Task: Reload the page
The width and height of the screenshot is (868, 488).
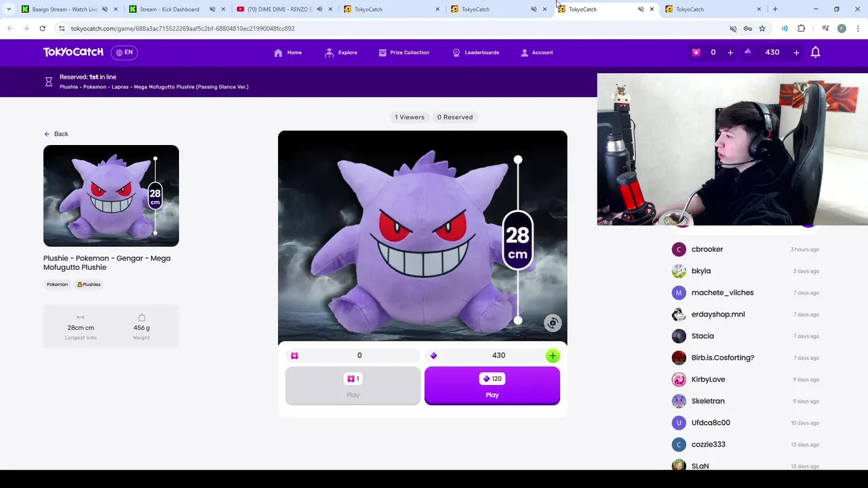Action: [x=42, y=28]
